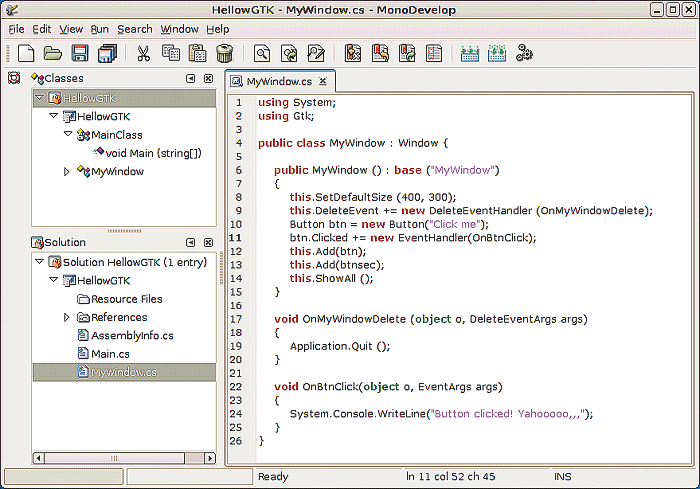Click the Clear Bookmarks toolbar icon

434,53
